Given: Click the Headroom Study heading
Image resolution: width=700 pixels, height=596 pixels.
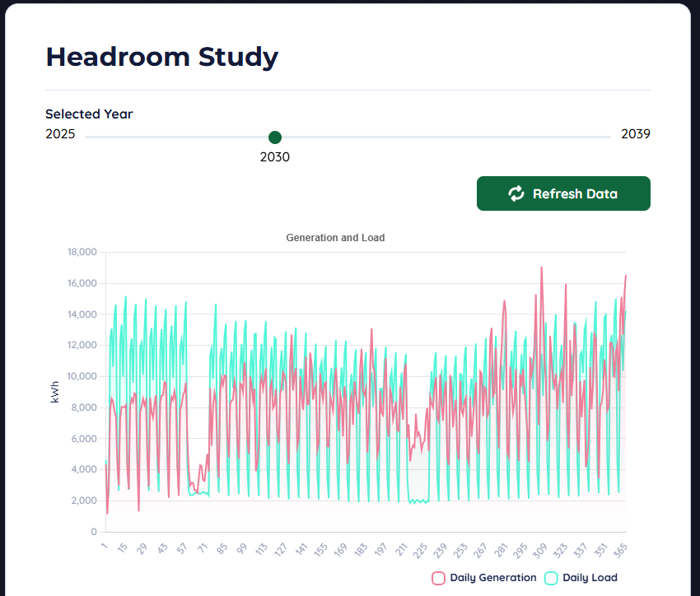Looking at the screenshot, I should pos(162,58).
